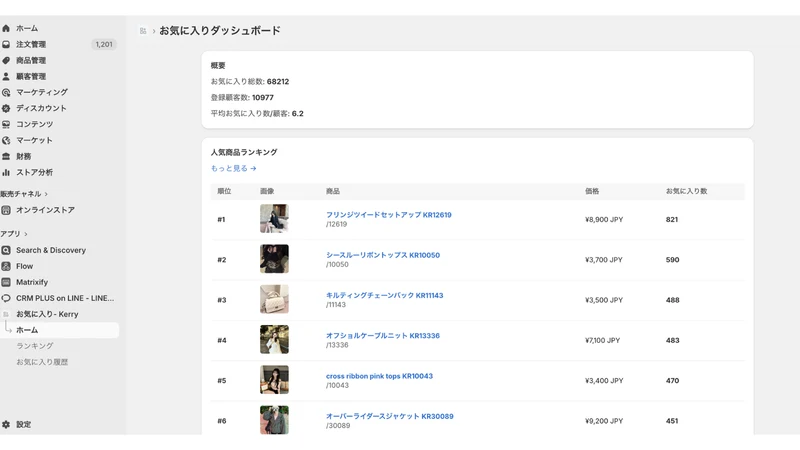Screen dimensions: 800x450
Task: Click the 商品管理 tag icon
Action: (x=6, y=60)
